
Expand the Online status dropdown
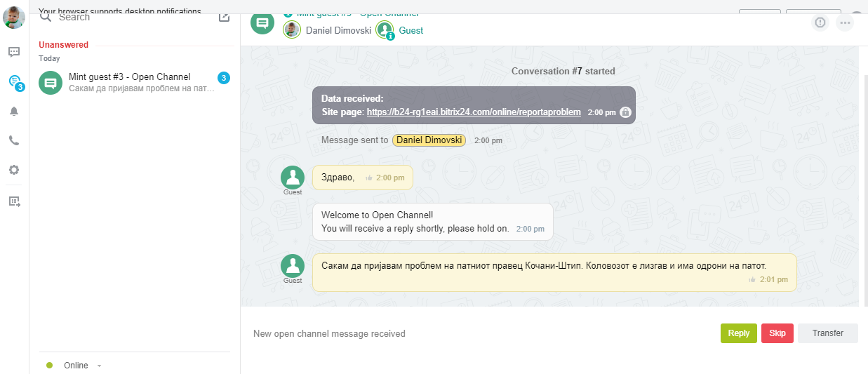[x=99, y=366]
